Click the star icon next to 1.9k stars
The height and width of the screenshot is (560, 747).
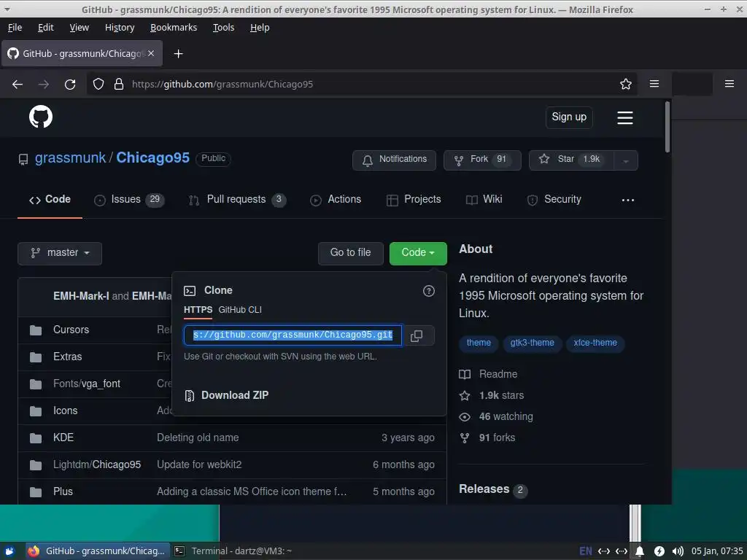[465, 396]
